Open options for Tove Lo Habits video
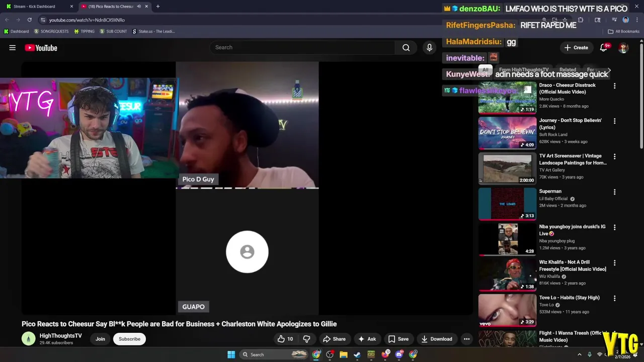 [x=614, y=298]
